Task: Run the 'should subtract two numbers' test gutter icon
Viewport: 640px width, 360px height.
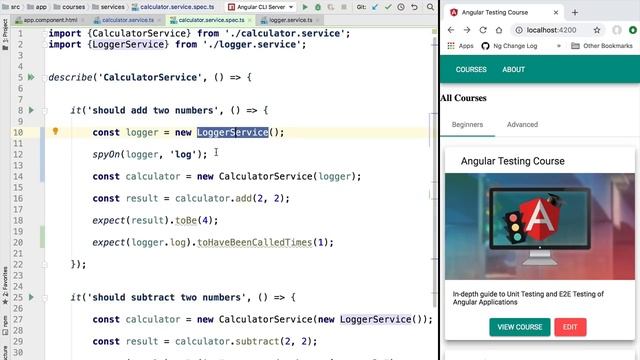Action: 31,297
